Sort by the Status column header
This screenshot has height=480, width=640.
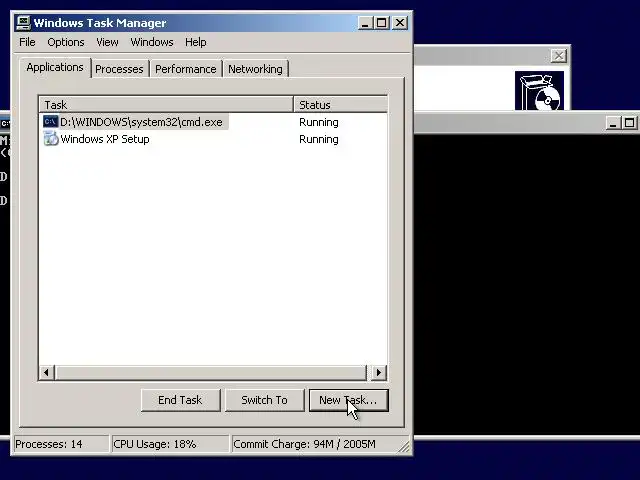340,105
